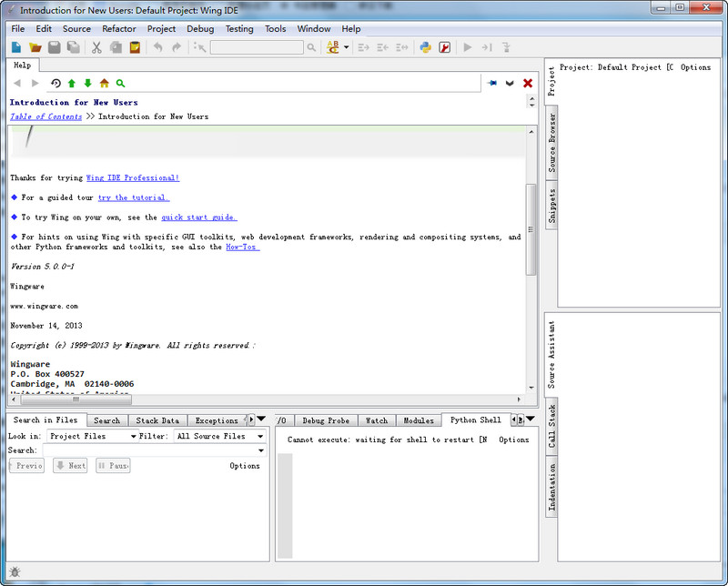The image size is (728, 586).
Task: Launch the Python shell toolbar icon
Action: [424, 46]
